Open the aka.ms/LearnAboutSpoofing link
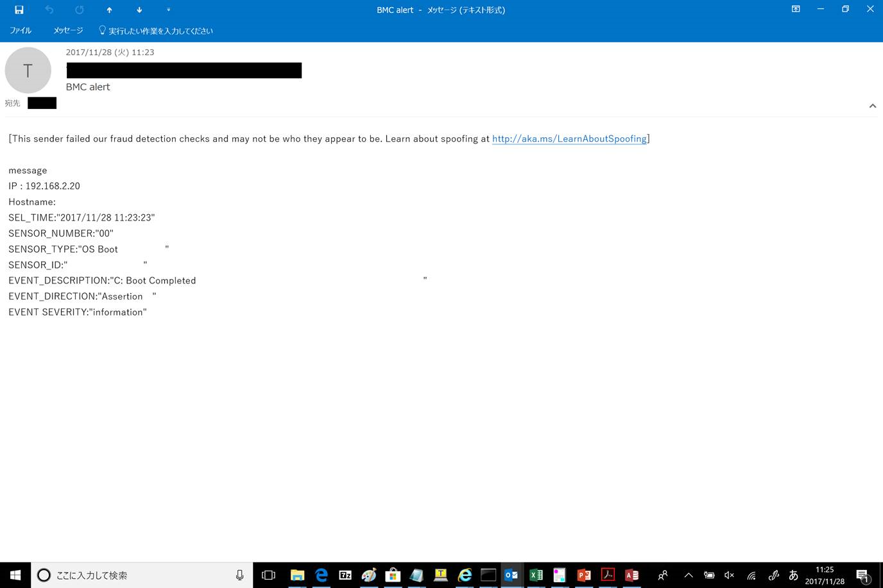The width and height of the screenshot is (883, 588). 569,139
